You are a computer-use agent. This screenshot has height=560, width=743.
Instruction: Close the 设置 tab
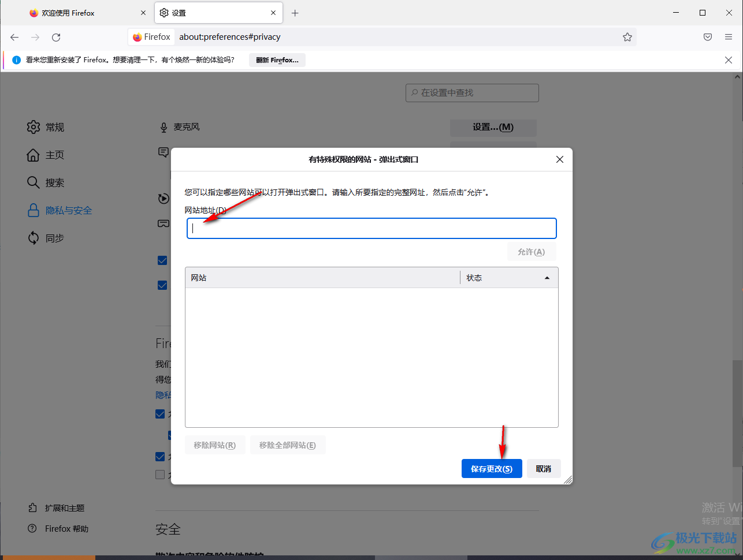click(x=273, y=13)
